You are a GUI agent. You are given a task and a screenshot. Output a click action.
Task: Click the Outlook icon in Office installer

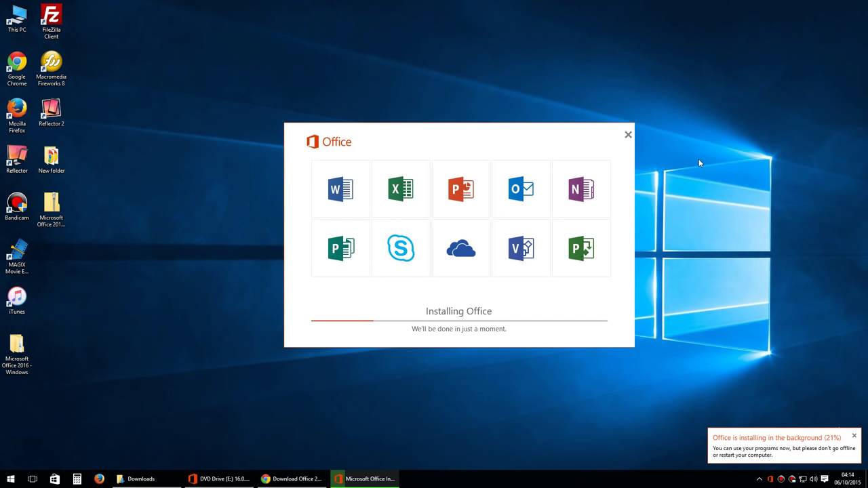point(521,189)
